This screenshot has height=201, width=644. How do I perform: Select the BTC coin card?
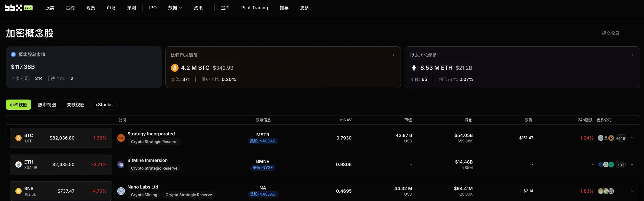click(61, 138)
